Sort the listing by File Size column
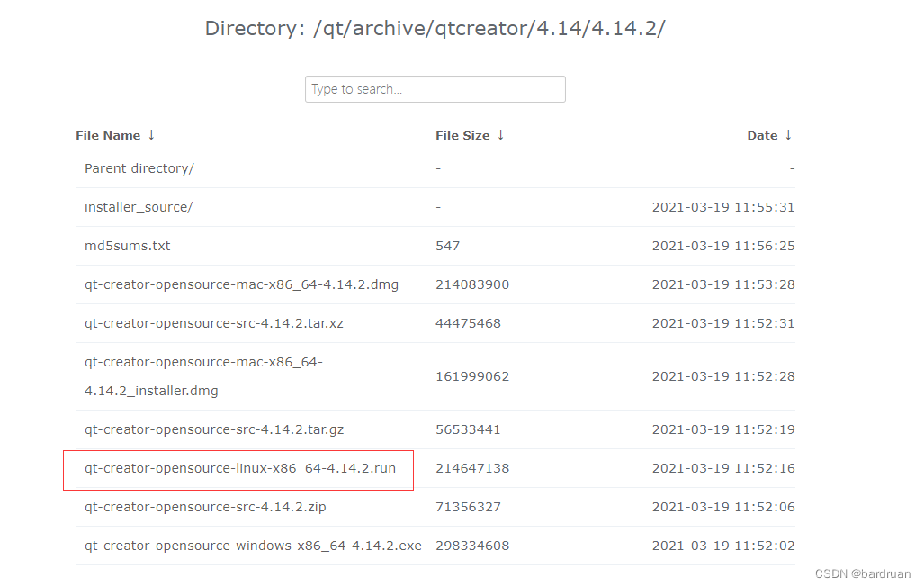Viewport: 924px width, 587px height. click(470, 136)
